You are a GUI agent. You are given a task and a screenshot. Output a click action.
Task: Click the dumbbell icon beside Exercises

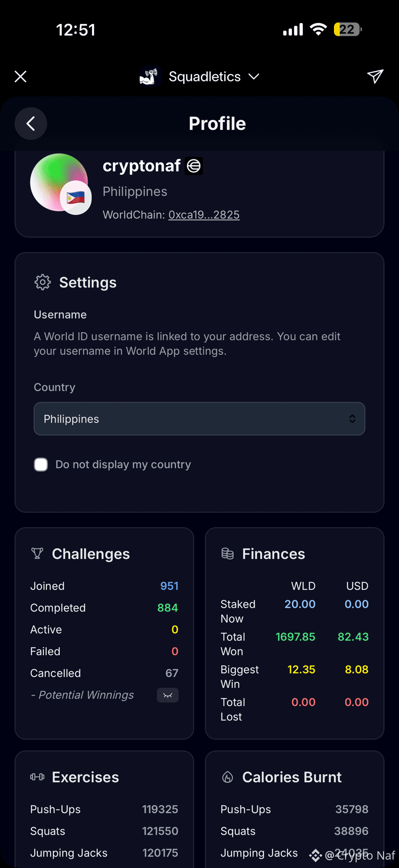pyautogui.click(x=37, y=776)
